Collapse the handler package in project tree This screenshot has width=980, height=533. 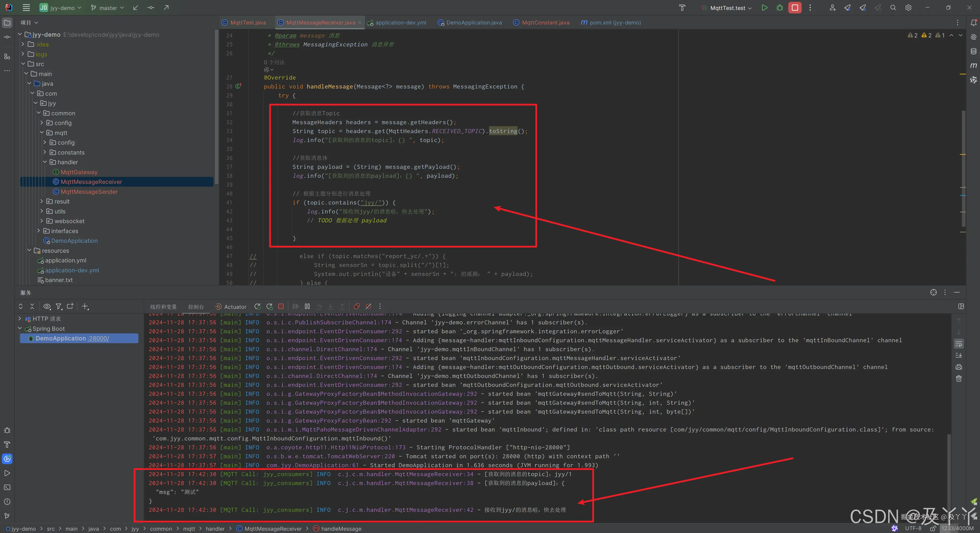point(45,162)
